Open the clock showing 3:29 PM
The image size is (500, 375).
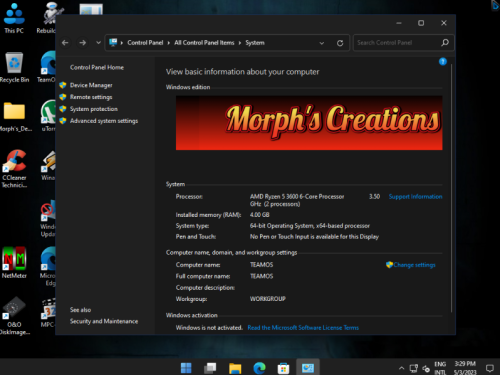[465, 368]
